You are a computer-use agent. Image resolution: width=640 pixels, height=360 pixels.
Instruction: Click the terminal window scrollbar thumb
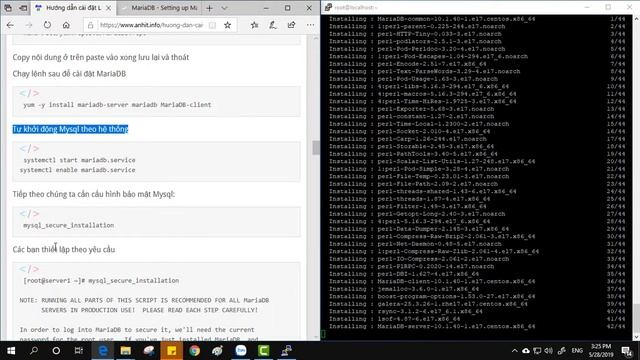(x=636, y=319)
